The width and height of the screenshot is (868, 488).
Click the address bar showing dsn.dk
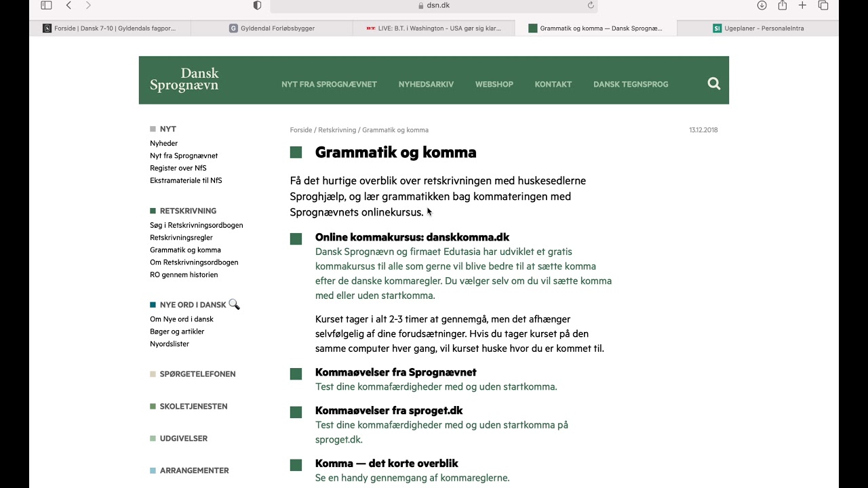(x=434, y=5)
